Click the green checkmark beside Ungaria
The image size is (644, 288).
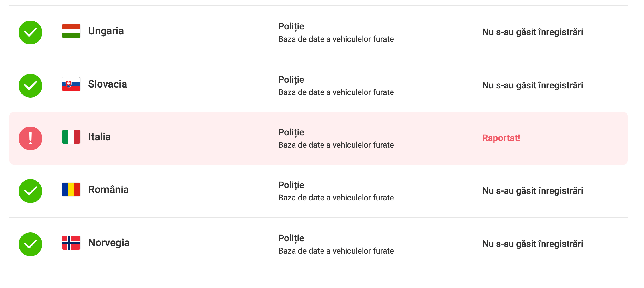tap(30, 32)
